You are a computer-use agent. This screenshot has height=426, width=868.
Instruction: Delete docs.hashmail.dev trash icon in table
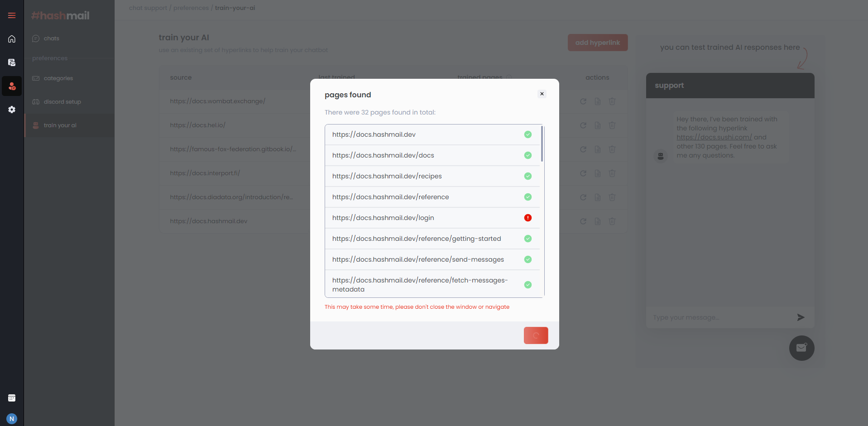coord(612,221)
